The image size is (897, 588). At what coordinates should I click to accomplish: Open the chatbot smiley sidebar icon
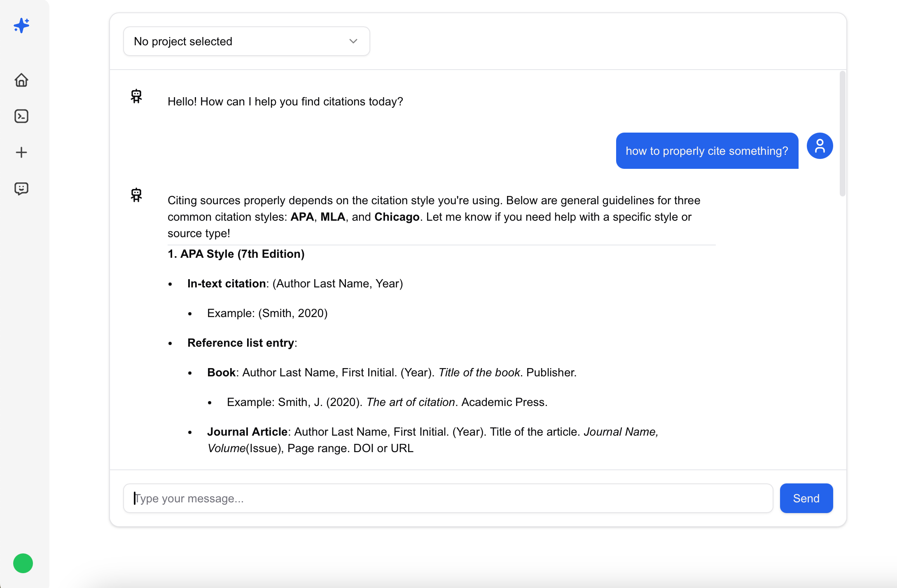[21, 189]
